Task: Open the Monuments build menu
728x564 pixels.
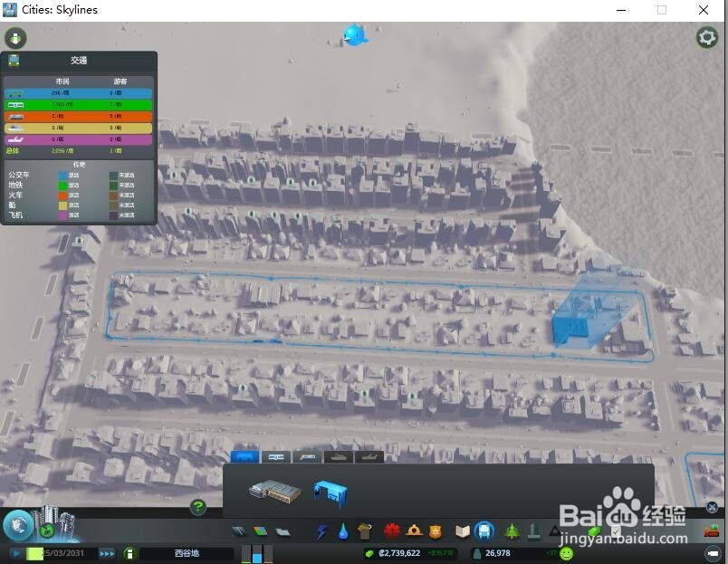Action: 534,531
